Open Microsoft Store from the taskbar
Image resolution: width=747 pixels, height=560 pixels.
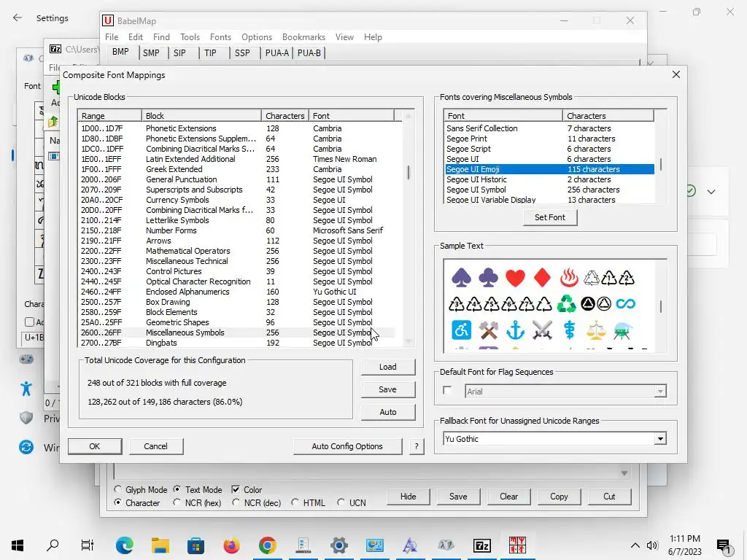click(196, 545)
